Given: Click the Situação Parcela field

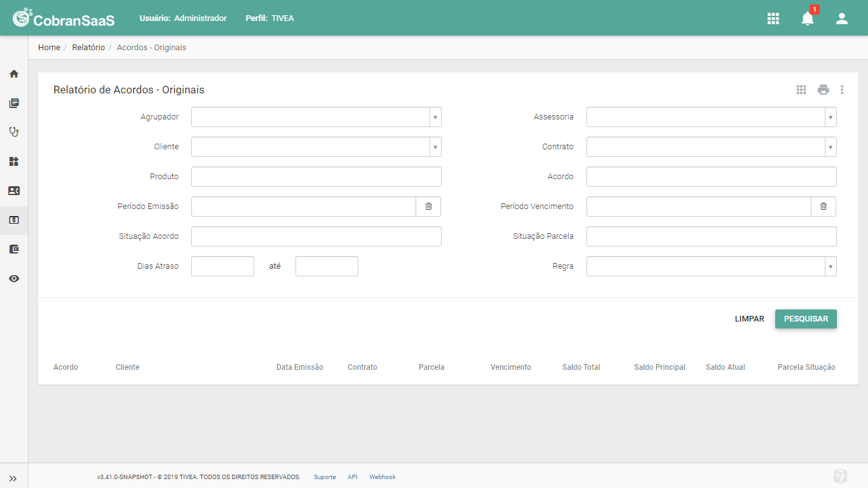Looking at the screenshot, I should (712, 236).
